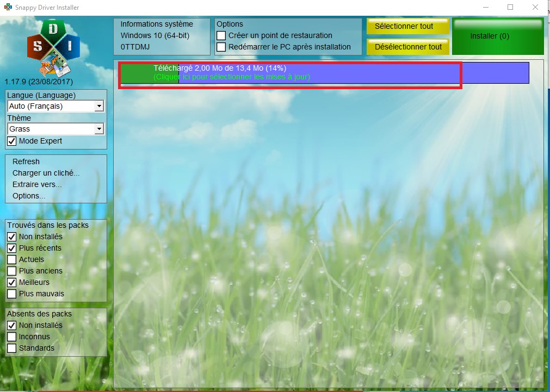Enable the 'Plus anciens' filter
The image size is (550, 392).
pyautogui.click(x=11, y=271)
